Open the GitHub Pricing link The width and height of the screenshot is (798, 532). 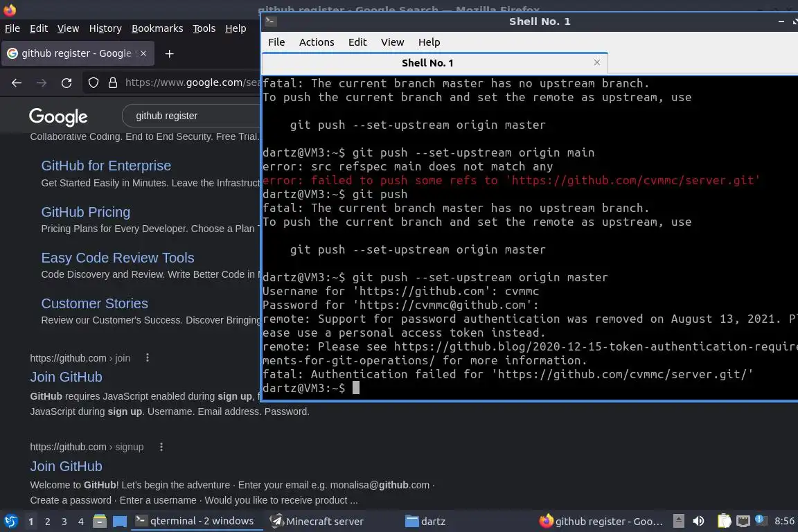pos(85,212)
